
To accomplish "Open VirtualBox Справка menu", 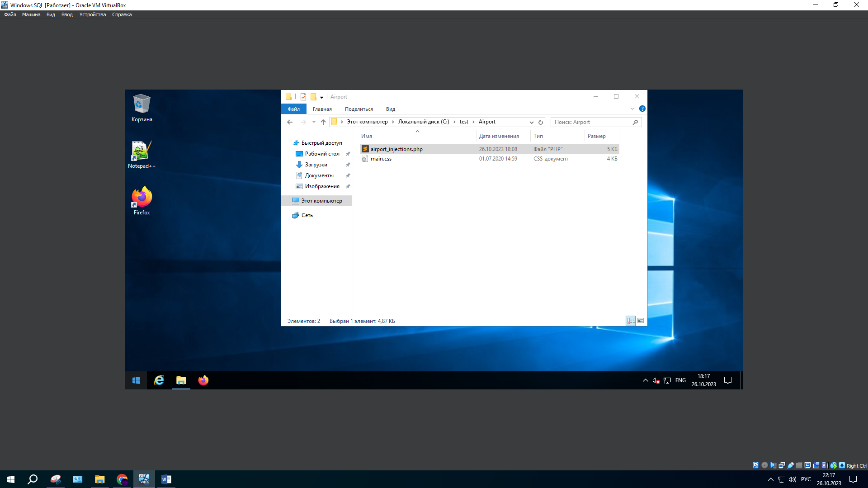I will [x=122, y=14].
